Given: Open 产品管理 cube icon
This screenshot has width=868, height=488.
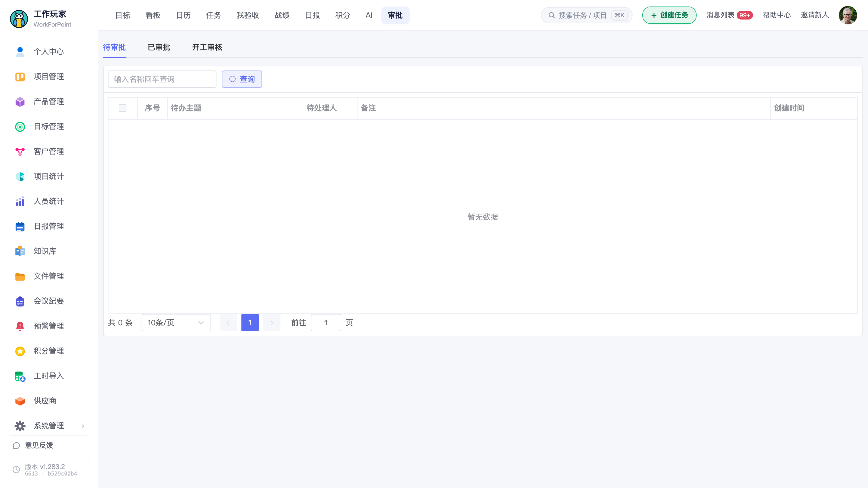Looking at the screenshot, I should point(20,102).
